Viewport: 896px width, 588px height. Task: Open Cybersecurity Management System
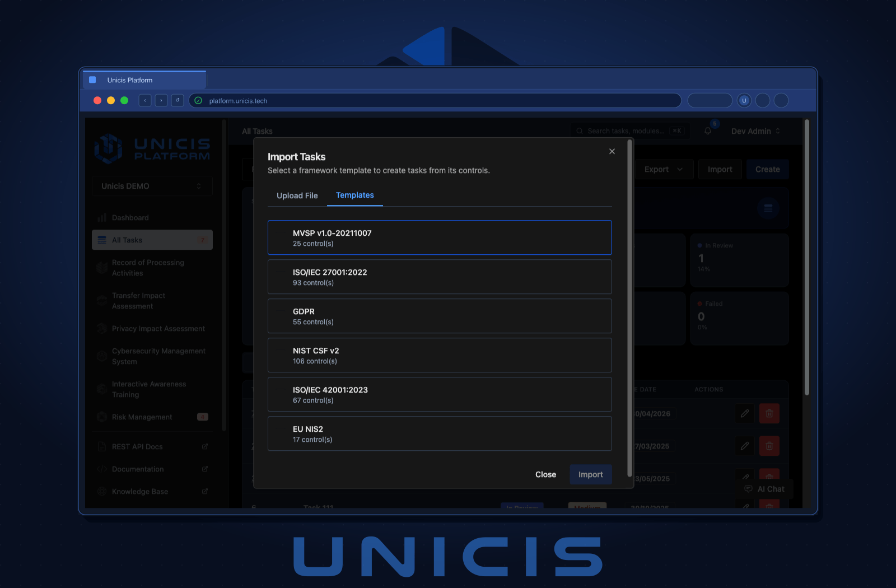[152, 356]
